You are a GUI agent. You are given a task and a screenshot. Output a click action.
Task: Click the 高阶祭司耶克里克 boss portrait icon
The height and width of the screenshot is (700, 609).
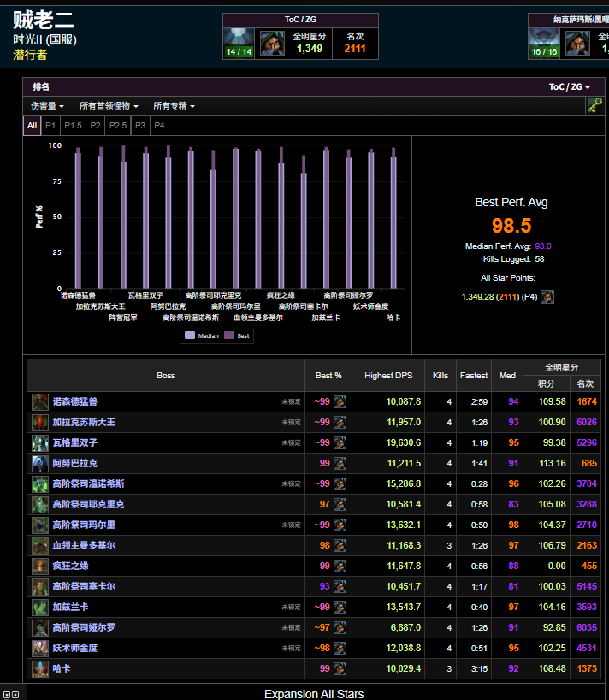(40, 505)
